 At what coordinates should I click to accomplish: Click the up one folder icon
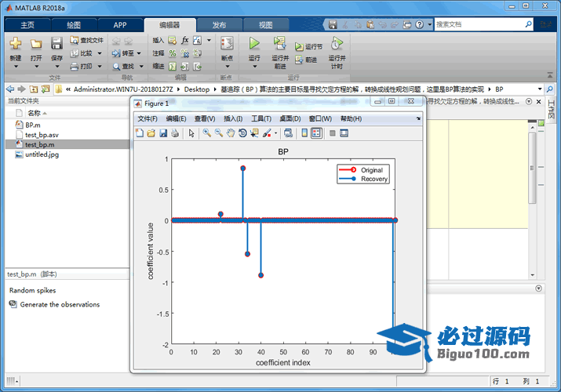[x=34, y=89]
